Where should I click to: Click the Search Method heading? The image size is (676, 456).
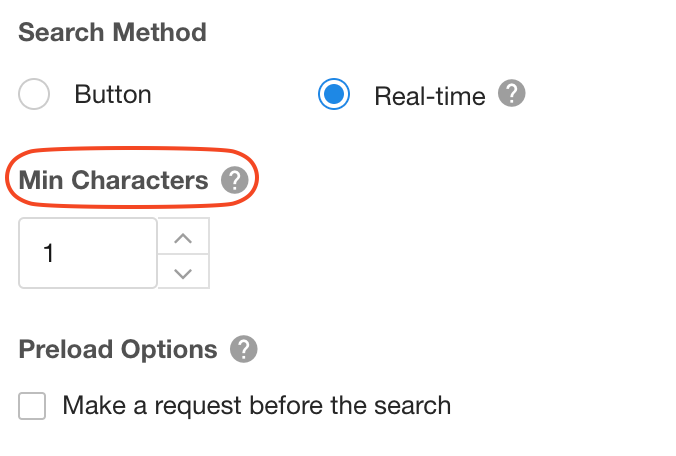[112, 32]
